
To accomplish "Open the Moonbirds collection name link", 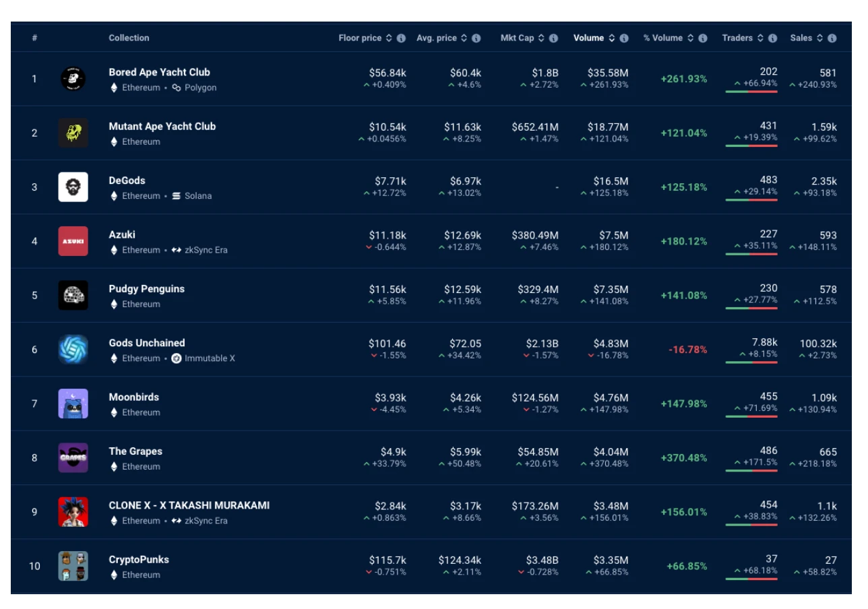I will tap(133, 397).
